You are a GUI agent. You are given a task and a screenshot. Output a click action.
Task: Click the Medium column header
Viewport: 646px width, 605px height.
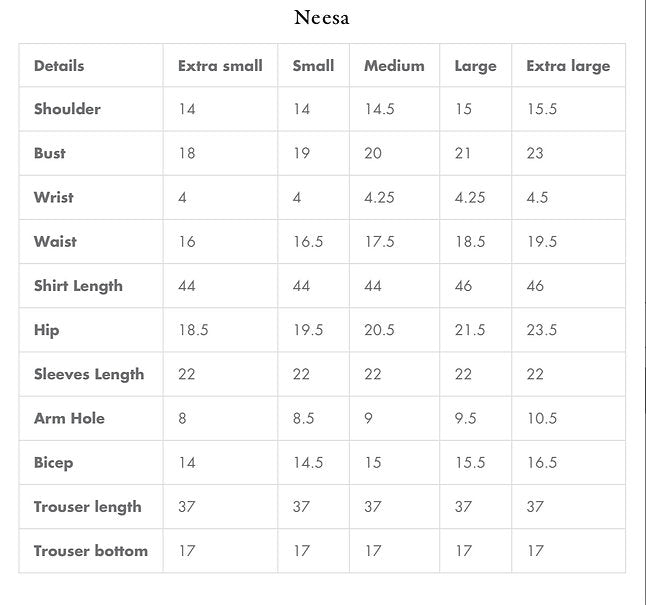(x=394, y=66)
